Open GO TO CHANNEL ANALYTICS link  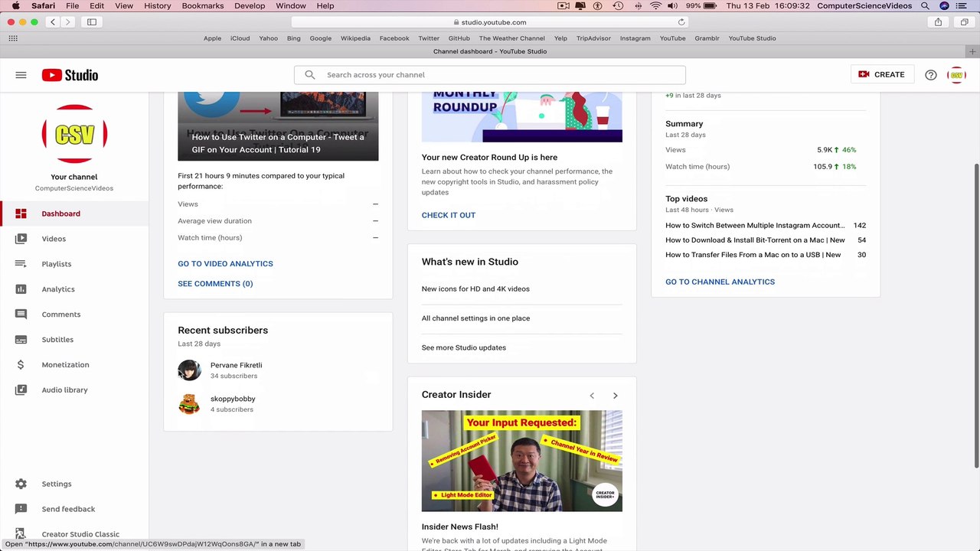tap(720, 282)
